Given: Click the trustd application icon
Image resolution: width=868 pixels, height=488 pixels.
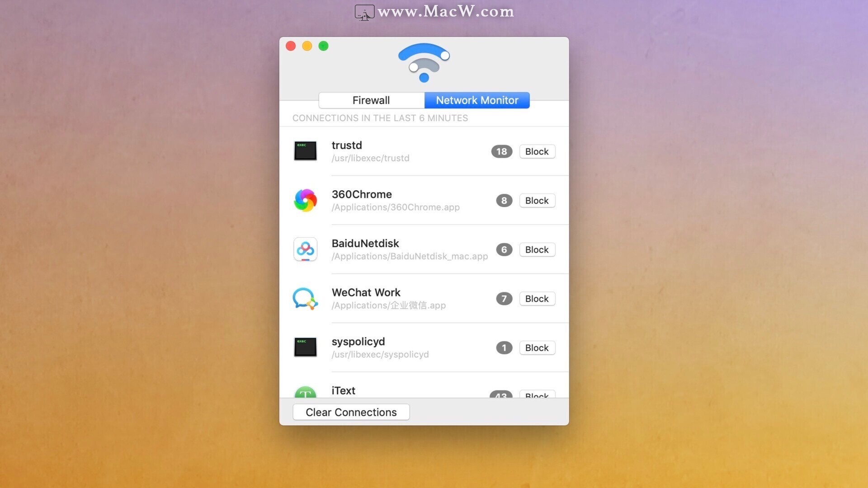Looking at the screenshot, I should tap(306, 151).
